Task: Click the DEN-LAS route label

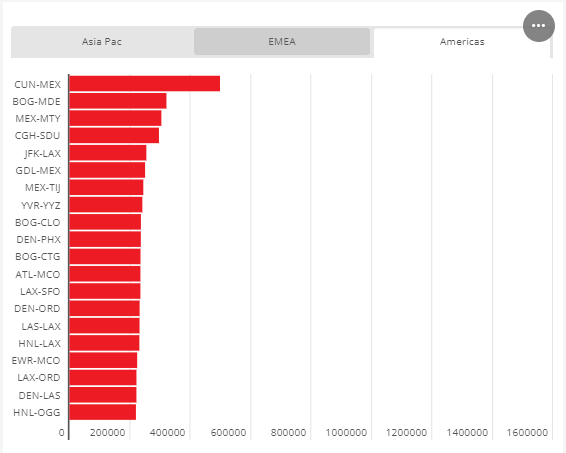Action: point(39,395)
